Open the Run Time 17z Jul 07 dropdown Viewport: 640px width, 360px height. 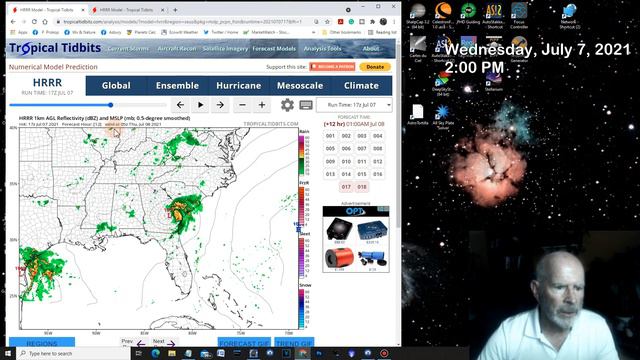pos(354,105)
